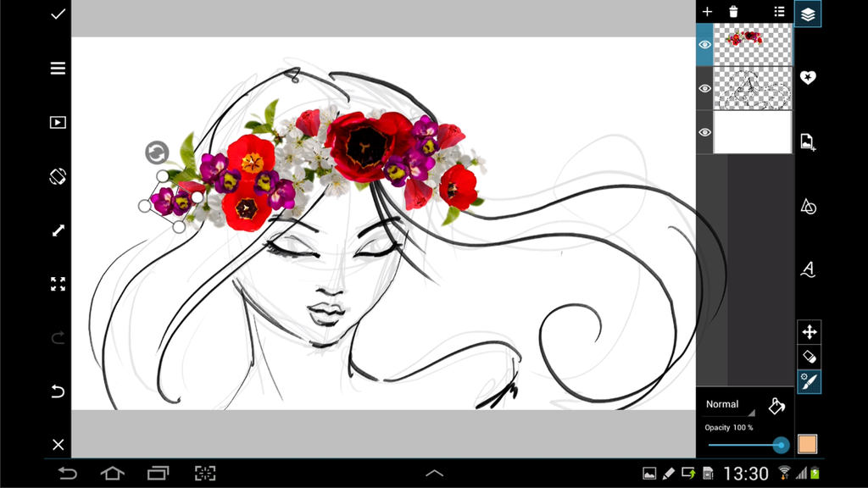Tap the screenshot capture icon in navbar
The width and height of the screenshot is (868, 488).
pos(205,474)
